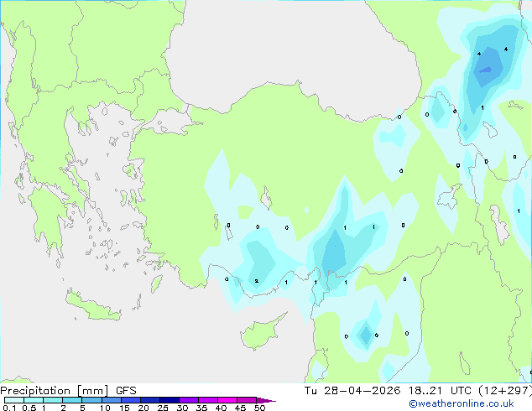
Task: Click the "2" precipitation value on the map
Action: pyautogui.click(x=257, y=281)
